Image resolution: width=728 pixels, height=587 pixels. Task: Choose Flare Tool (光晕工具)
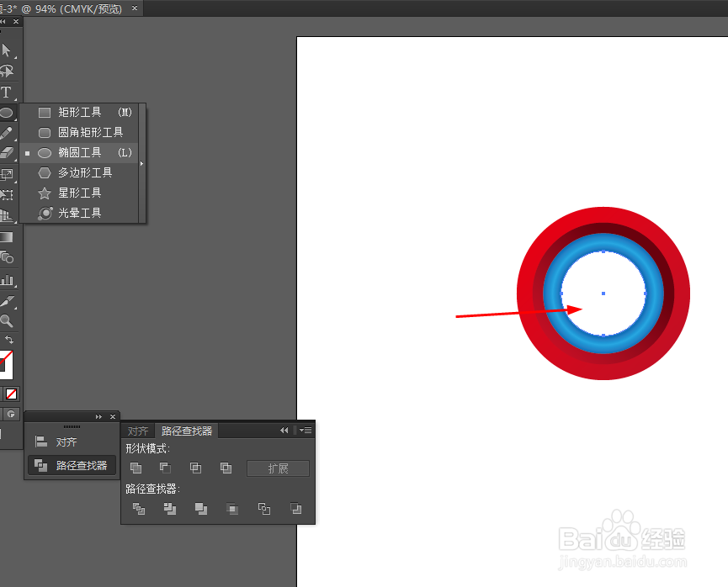point(79,213)
